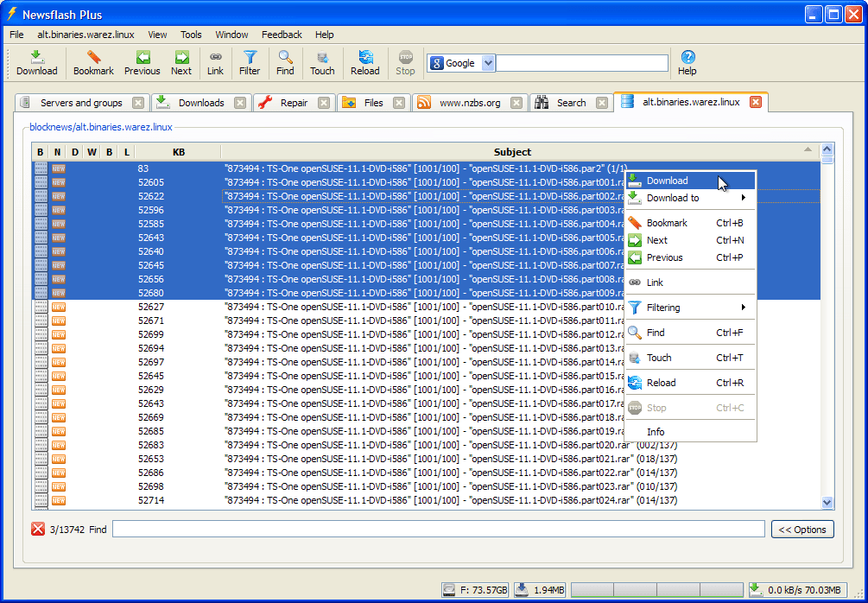Click the N column header
Image resolution: width=868 pixels, height=603 pixels.
pyautogui.click(x=58, y=152)
